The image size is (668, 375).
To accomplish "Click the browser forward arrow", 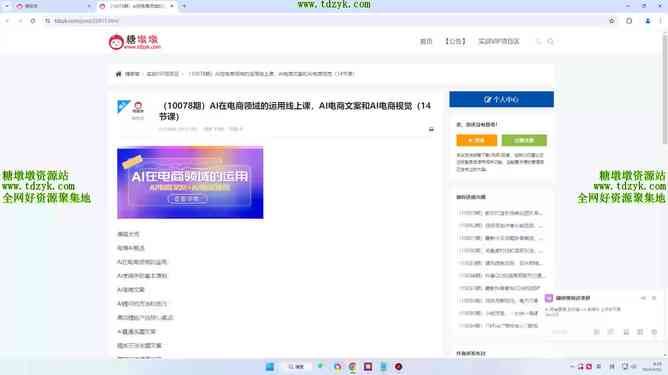I will coord(20,20).
